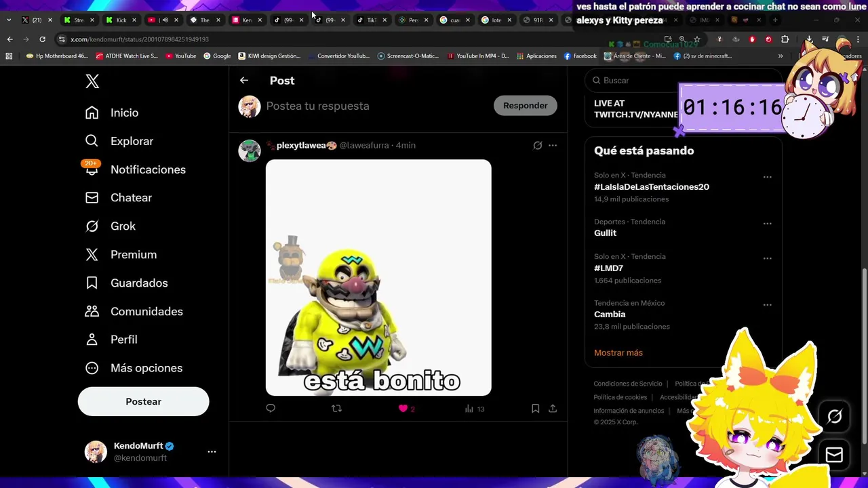
Task: Click the reply comment icon
Action: (271, 408)
